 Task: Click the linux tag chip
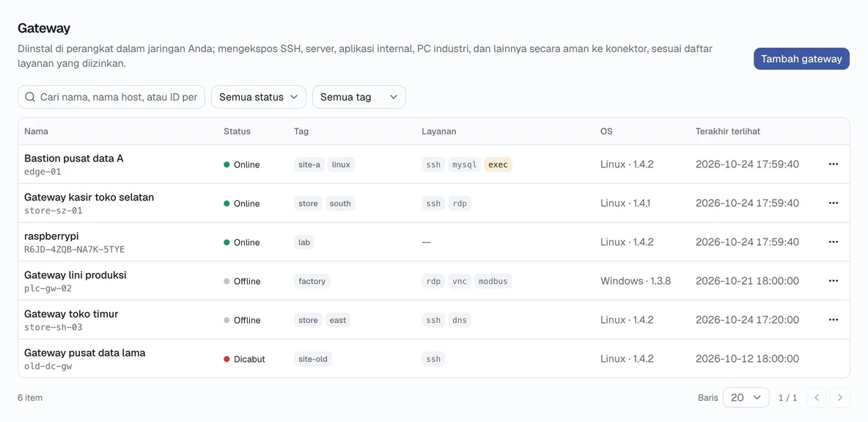(x=341, y=164)
